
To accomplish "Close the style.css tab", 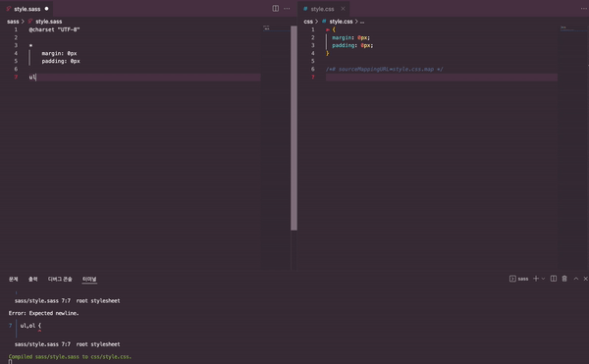I will [343, 9].
